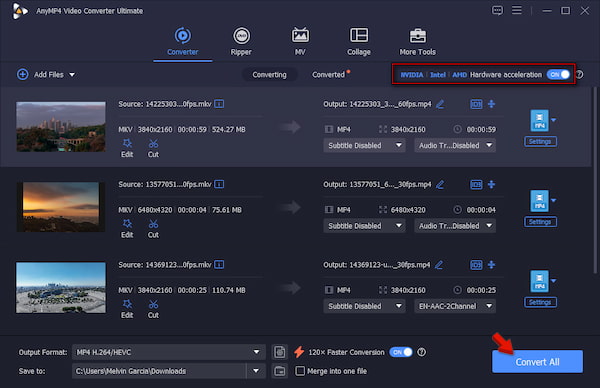Open the feedback chat icon

pos(497,10)
